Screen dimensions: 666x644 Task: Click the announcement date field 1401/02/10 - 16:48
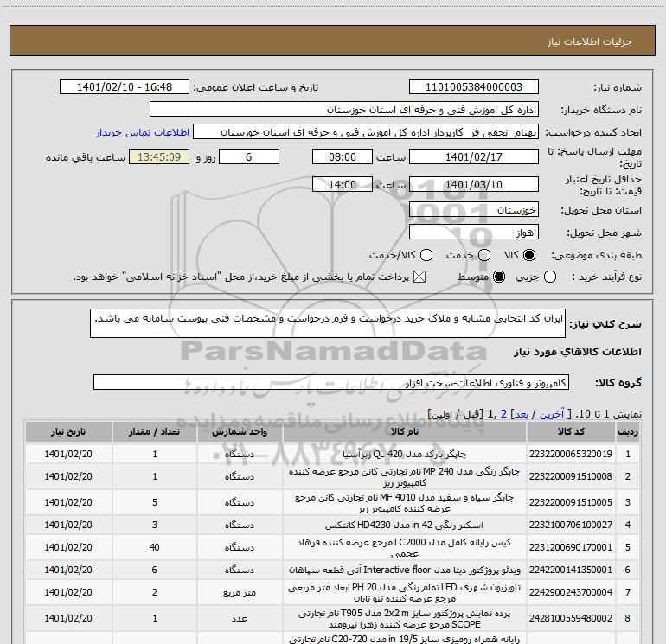(125, 86)
